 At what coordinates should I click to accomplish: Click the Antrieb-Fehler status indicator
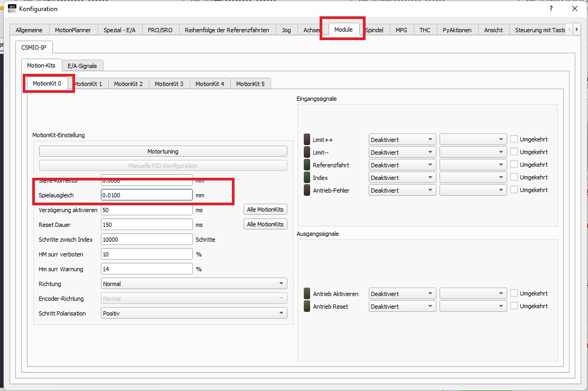tap(307, 190)
